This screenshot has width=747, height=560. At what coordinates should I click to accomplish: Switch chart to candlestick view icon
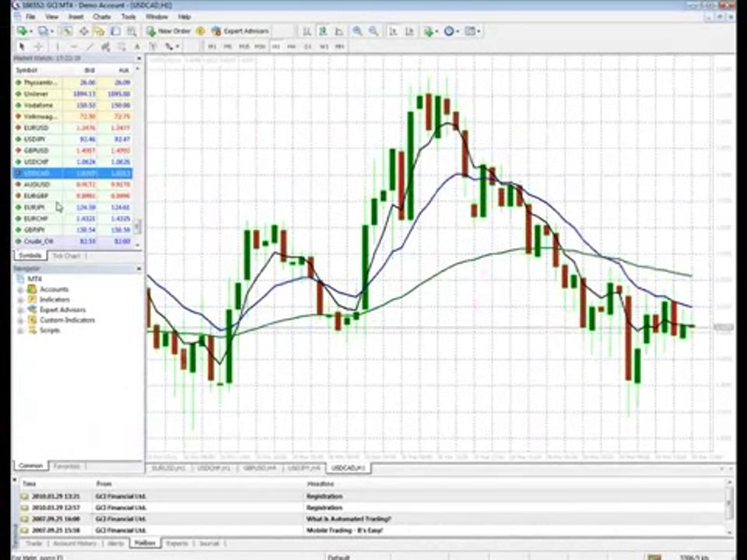pyautogui.click(x=324, y=31)
